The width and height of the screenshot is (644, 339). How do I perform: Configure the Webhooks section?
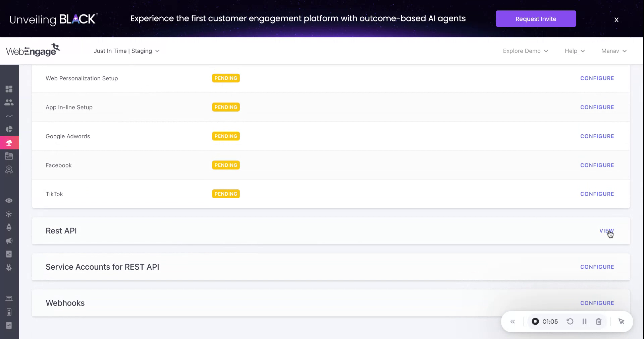pos(597,303)
